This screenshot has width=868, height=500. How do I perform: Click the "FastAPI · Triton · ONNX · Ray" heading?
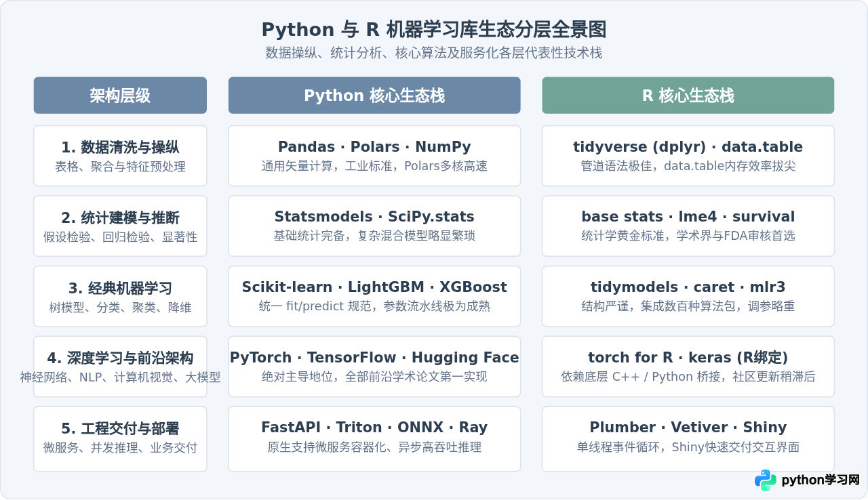coord(374,428)
